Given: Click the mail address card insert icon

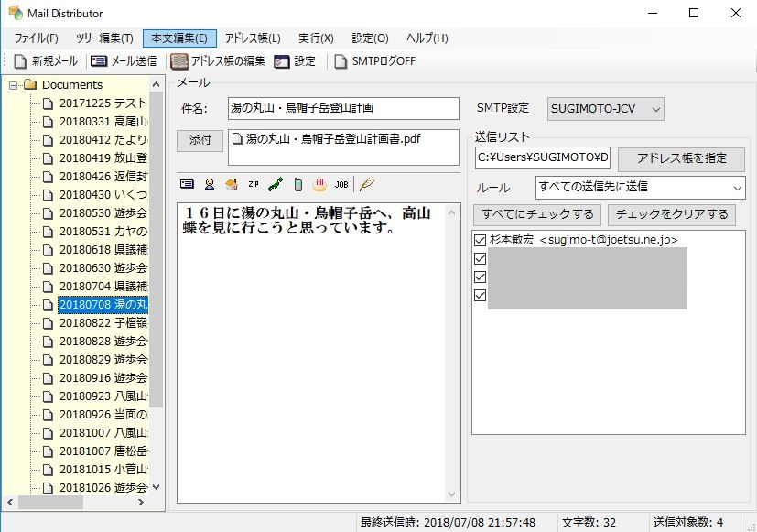Looking at the screenshot, I should point(187,184).
